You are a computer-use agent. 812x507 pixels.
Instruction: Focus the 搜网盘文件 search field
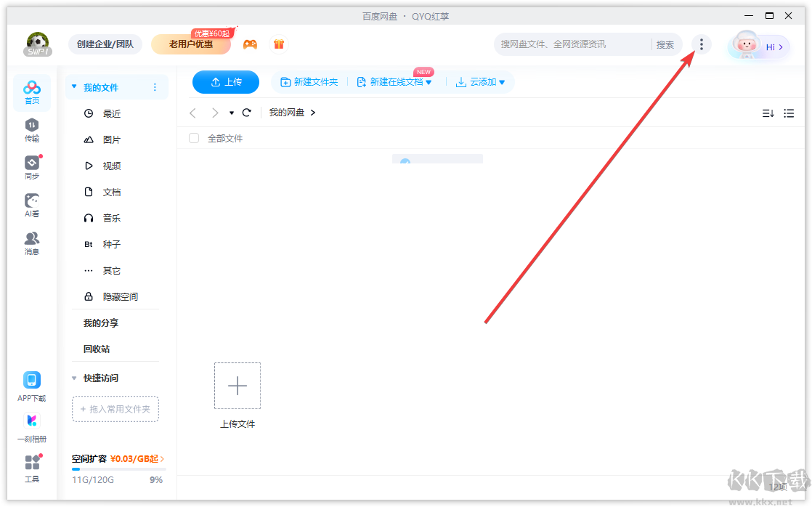click(x=573, y=44)
